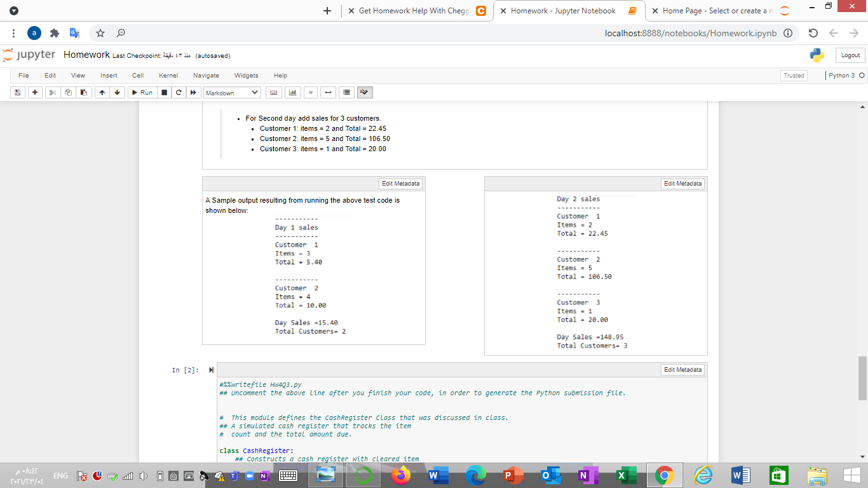Collapse cell output using the double-chevron icon

point(310,92)
